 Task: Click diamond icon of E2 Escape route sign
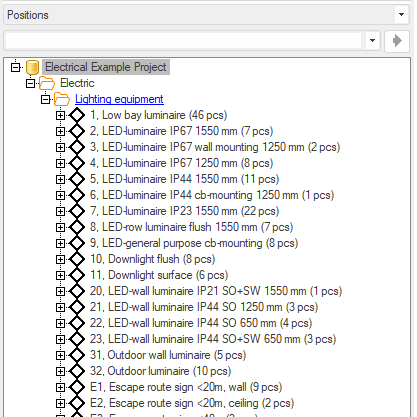click(77, 403)
